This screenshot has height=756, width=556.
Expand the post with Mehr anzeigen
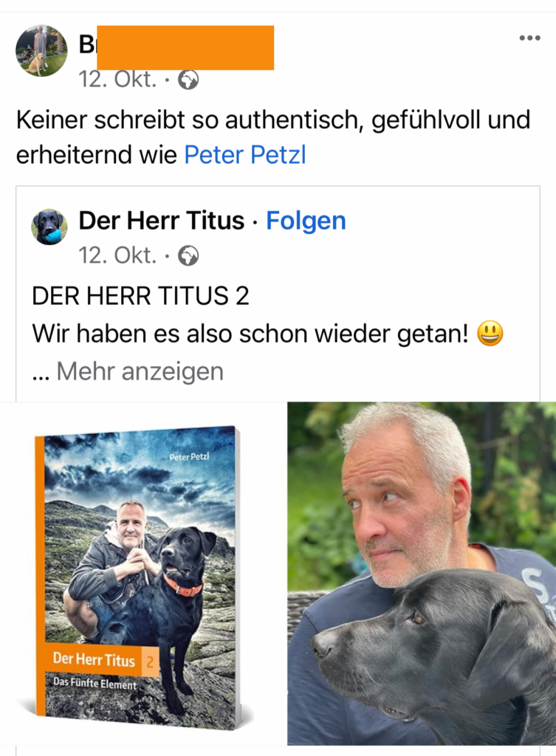click(x=140, y=371)
